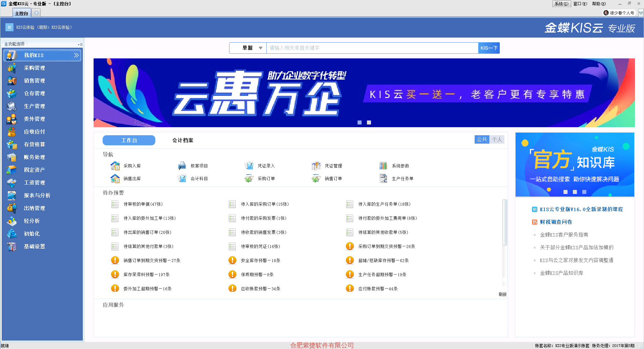Click the 凭证管理 navigation icon
This screenshot has width=644, height=349.
coord(316,166)
